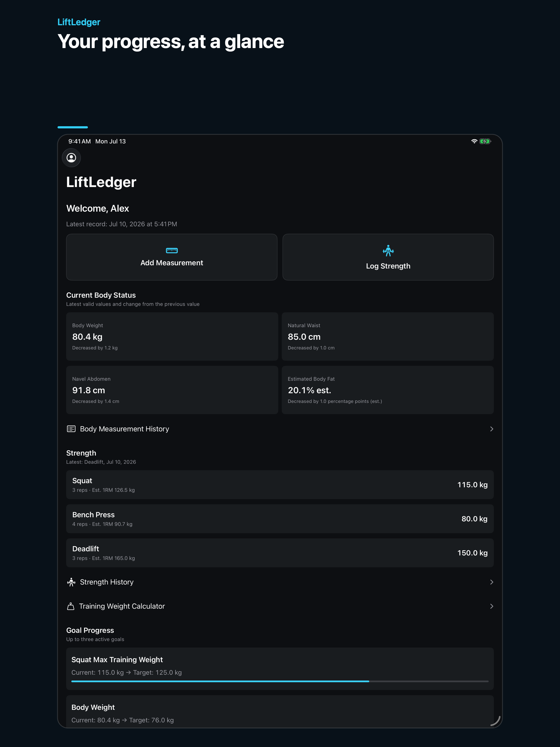
Task: Open the Strength History row
Action: [280, 582]
